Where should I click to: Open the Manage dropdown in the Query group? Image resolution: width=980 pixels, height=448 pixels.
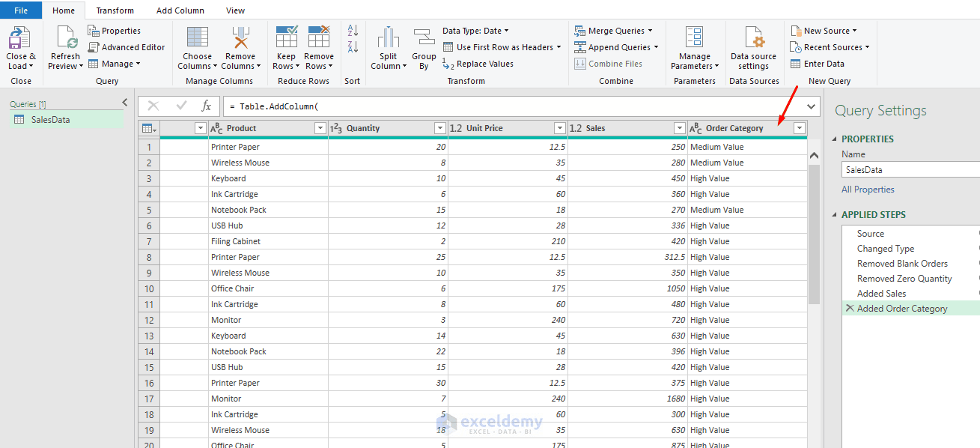(x=114, y=64)
